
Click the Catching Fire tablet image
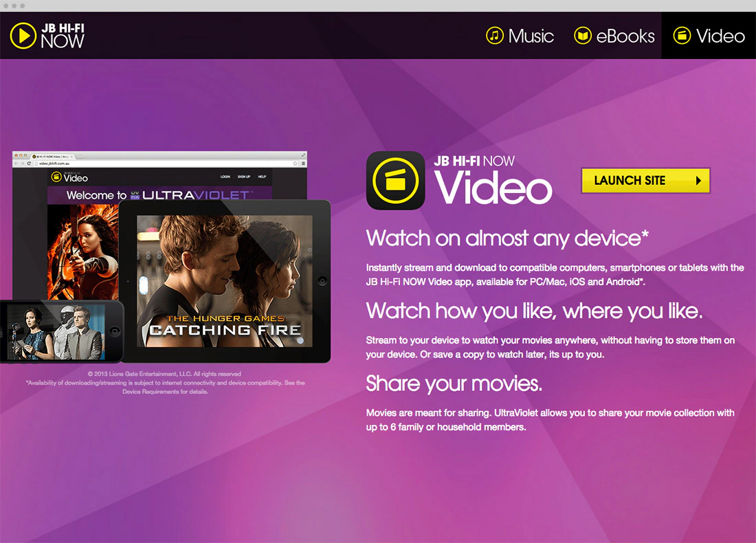[225, 281]
